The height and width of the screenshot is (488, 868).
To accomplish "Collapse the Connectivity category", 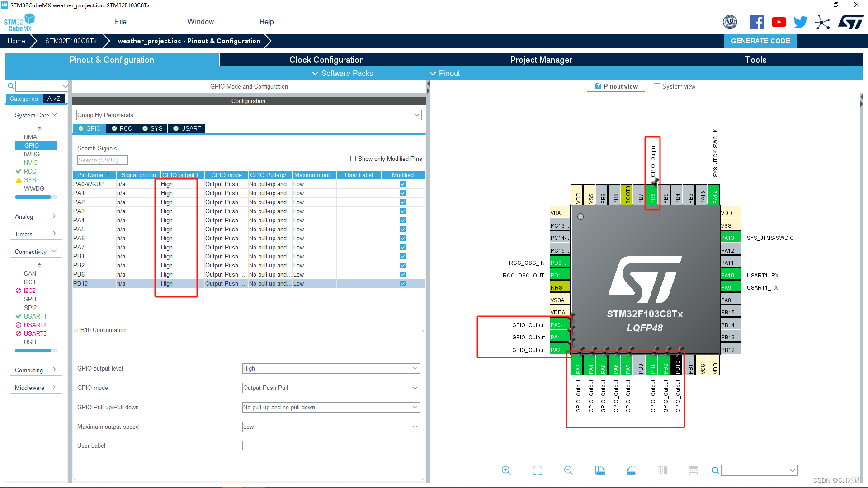I will coord(36,252).
